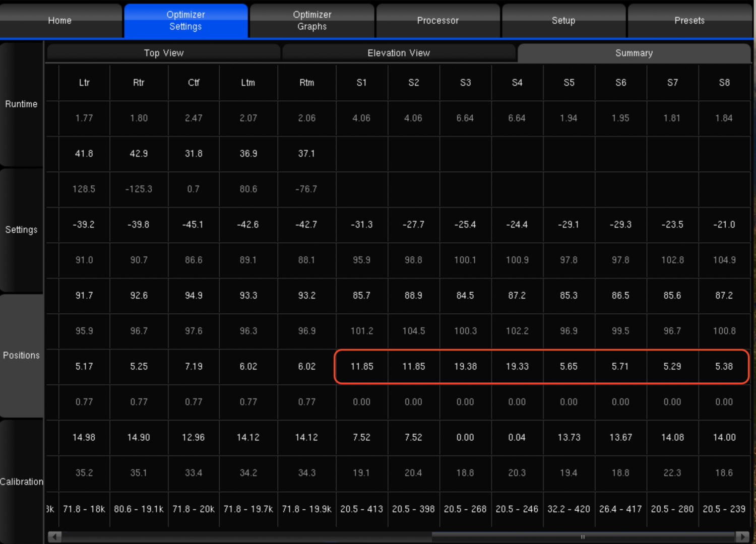Image resolution: width=756 pixels, height=544 pixels.
Task: Open the Presets tab
Action: click(x=689, y=21)
